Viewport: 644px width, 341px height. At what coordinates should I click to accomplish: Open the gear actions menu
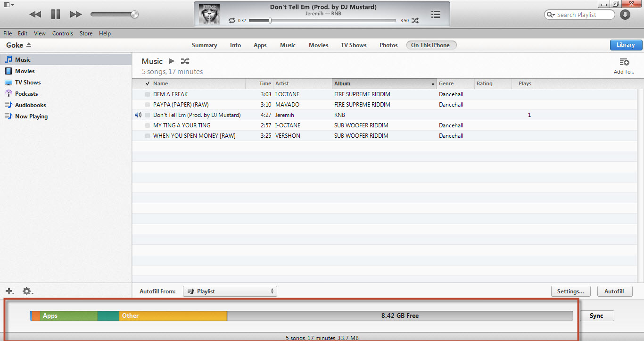(x=28, y=291)
